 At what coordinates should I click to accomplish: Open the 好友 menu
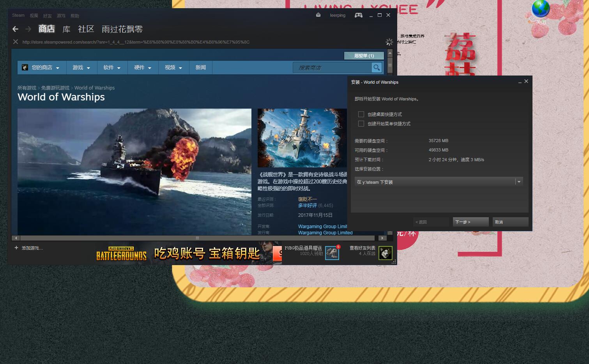click(x=48, y=16)
